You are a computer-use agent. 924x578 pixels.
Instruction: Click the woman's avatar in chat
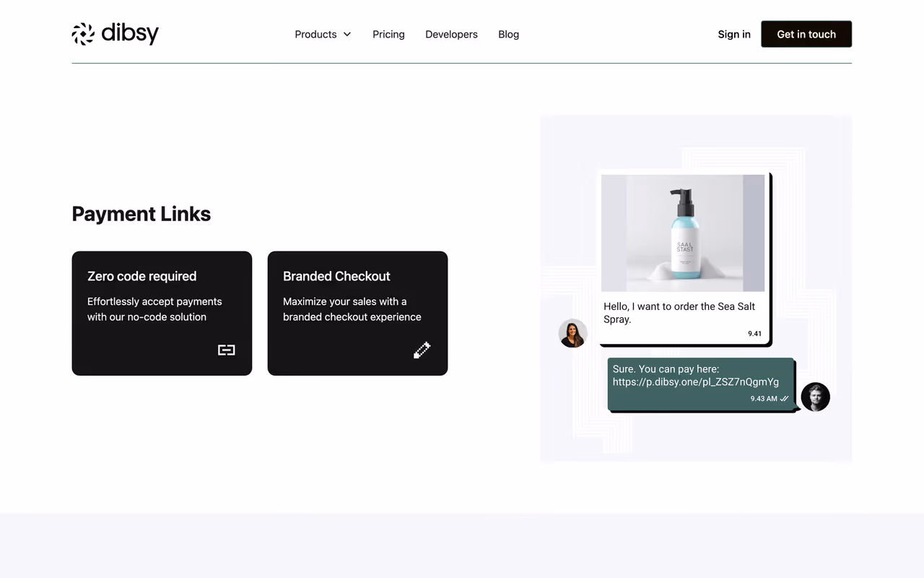[x=573, y=333]
